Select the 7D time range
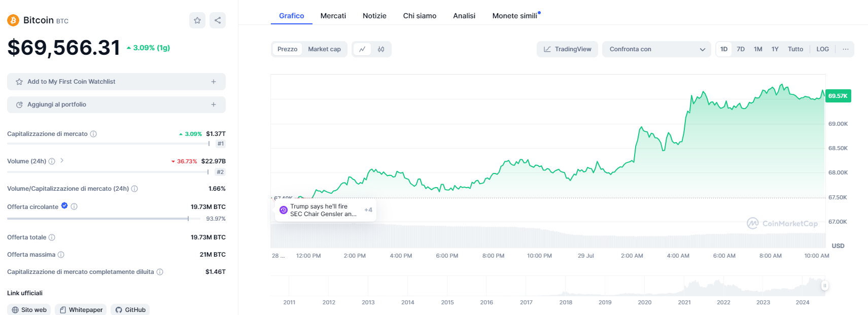The width and height of the screenshot is (868, 315). pos(741,49)
